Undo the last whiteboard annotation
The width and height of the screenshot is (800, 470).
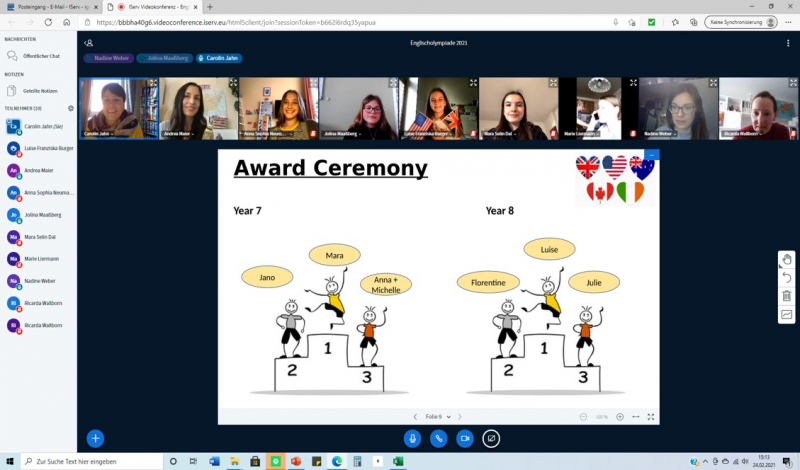click(x=787, y=277)
